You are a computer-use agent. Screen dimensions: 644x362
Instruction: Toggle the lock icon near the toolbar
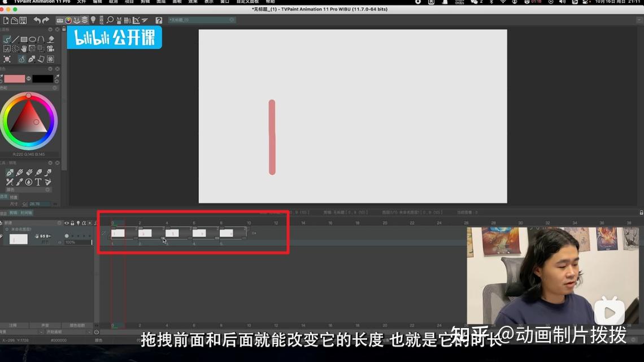(x=64, y=28)
